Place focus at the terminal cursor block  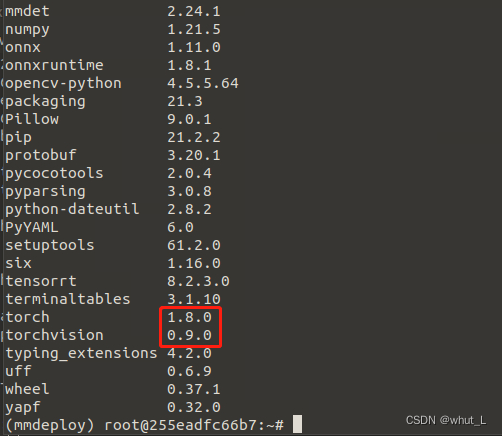tap(297, 424)
